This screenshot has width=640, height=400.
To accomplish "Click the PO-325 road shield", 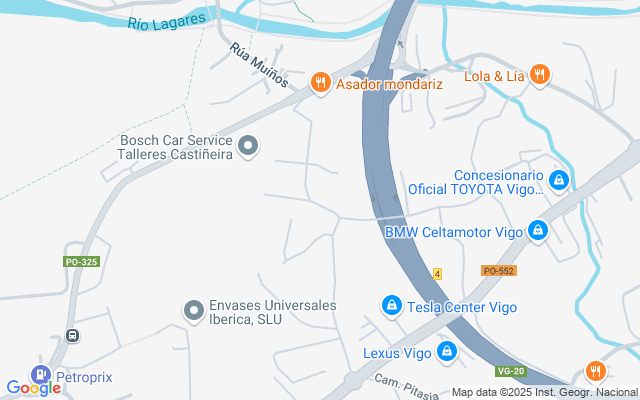I will [82, 262].
